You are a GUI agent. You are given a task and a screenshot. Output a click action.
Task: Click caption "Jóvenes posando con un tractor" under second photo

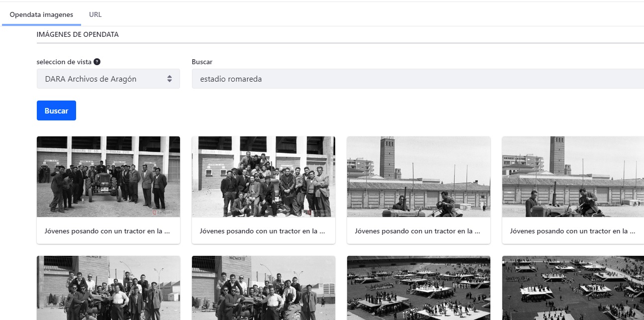pyautogui.click(x=264, y=231)
